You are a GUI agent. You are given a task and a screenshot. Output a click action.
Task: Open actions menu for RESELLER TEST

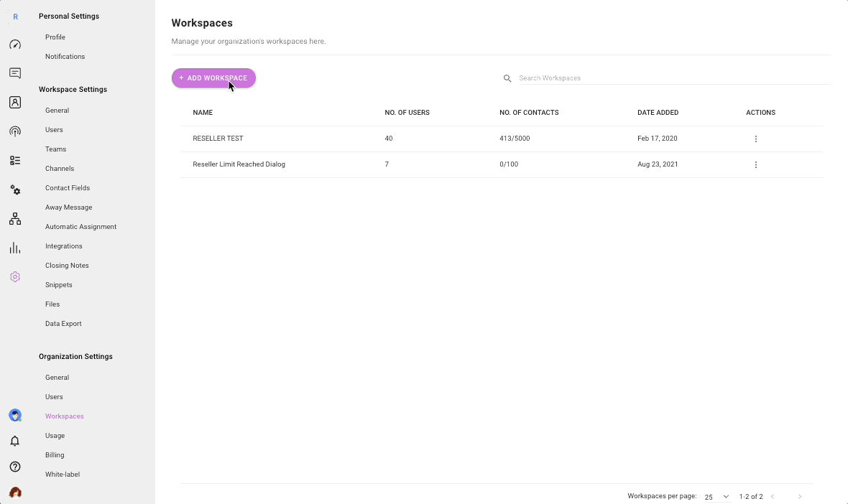click(755, 139)
